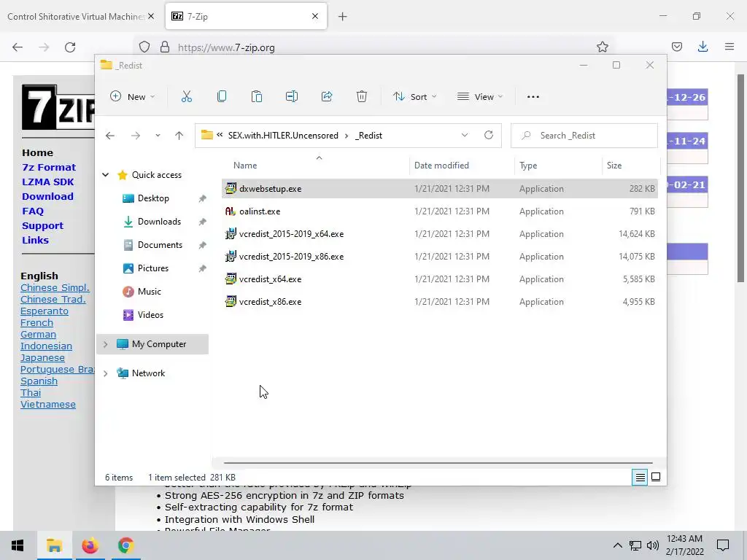Open Videos in navigation pane

click(150, 315)
